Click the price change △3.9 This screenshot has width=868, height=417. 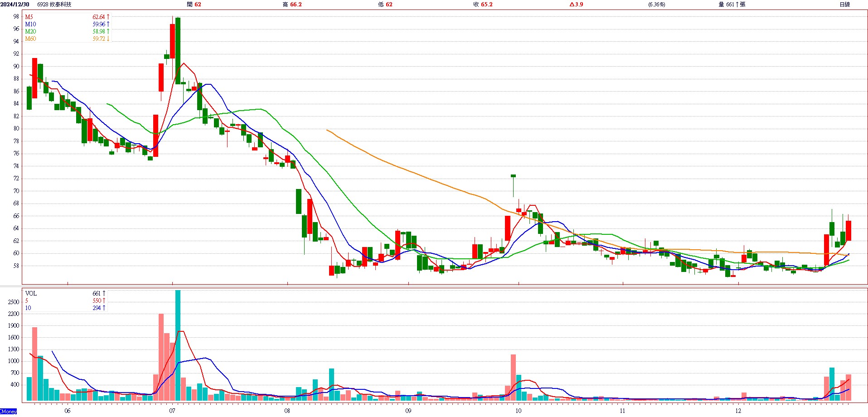tap(577, 5)
